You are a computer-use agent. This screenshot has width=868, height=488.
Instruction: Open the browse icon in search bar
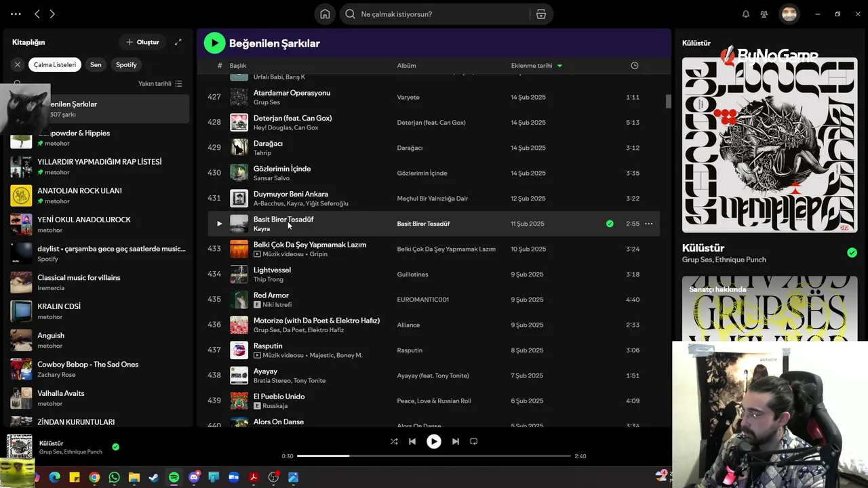tap(541, 14)
